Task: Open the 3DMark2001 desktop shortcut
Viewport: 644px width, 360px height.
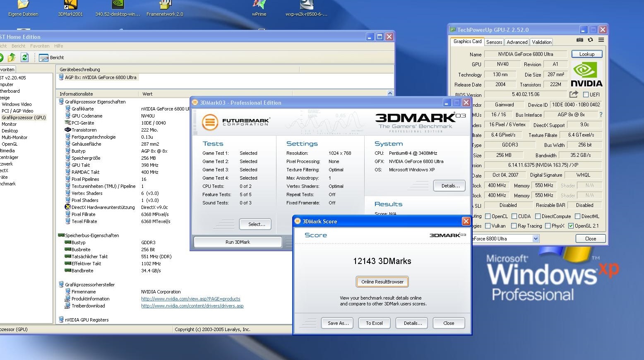Action: 70,8
